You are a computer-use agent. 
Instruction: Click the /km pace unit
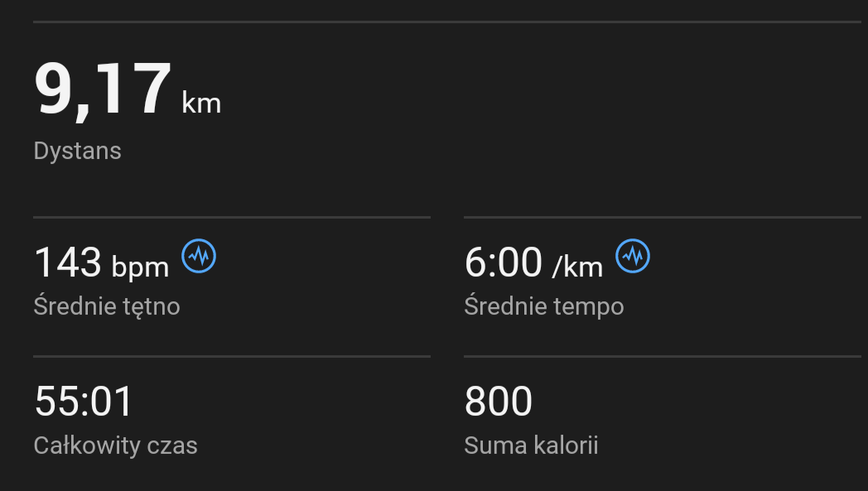(x=577, y=267)
